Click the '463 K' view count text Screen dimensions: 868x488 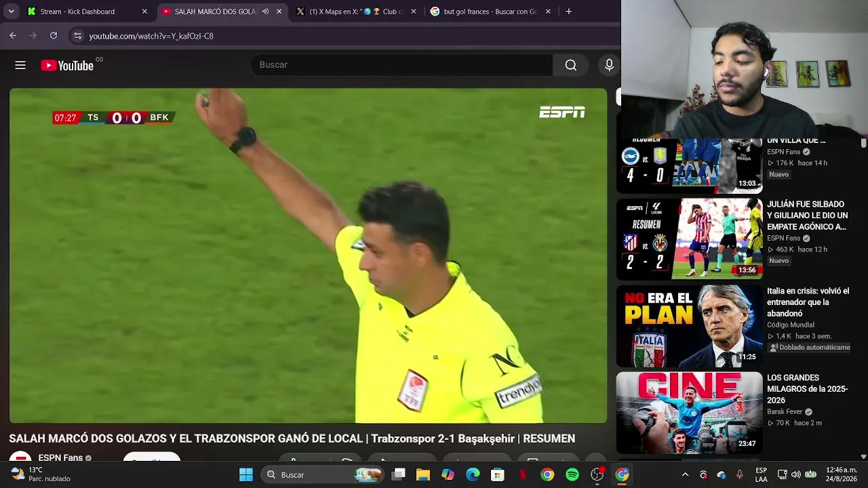point(785,249)
